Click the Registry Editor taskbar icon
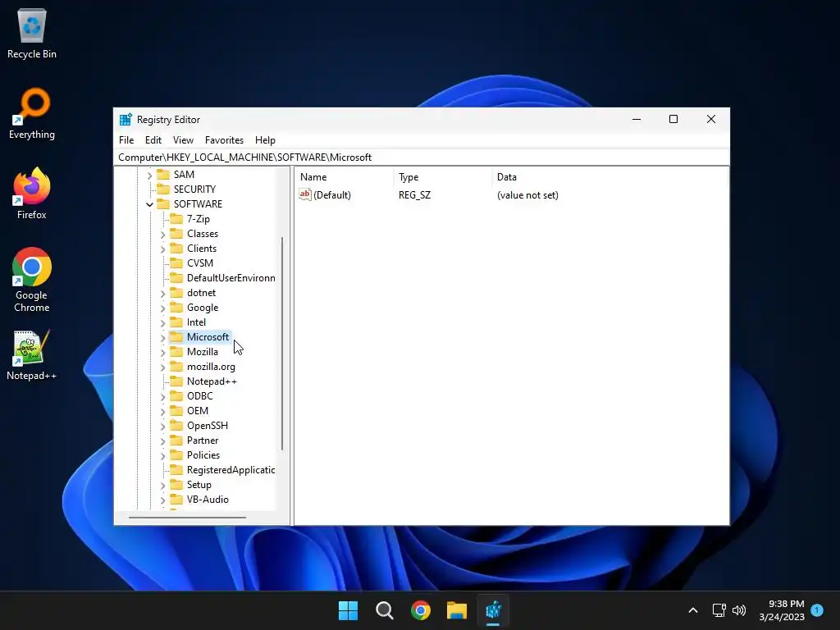 click(x=493, y=610)
